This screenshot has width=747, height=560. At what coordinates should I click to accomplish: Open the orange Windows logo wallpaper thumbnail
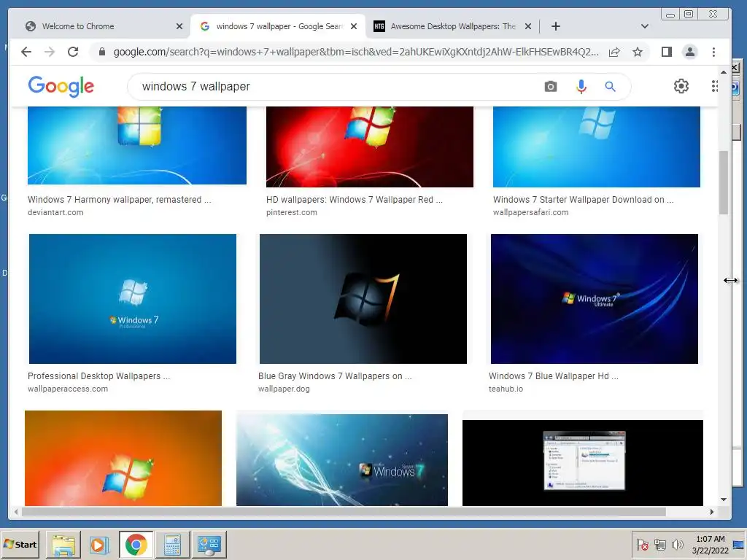123,458
